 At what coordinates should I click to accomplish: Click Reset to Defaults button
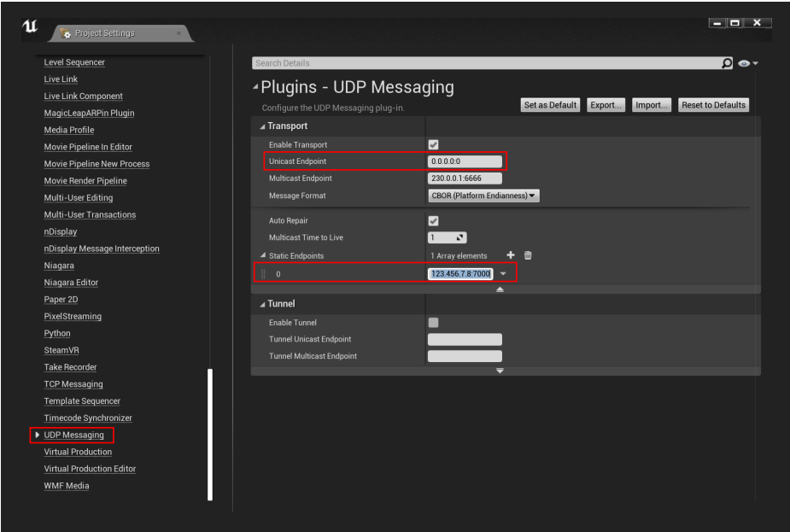coord(713,105)
